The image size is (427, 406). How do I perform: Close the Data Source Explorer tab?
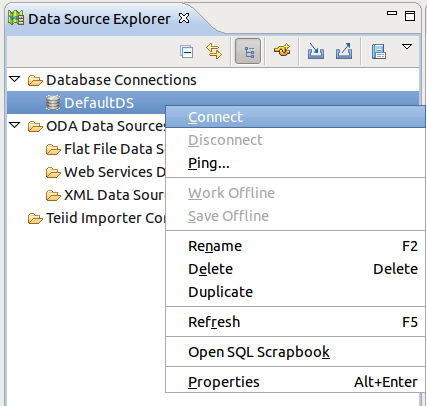pyautogui.click(x=184, y=18)
